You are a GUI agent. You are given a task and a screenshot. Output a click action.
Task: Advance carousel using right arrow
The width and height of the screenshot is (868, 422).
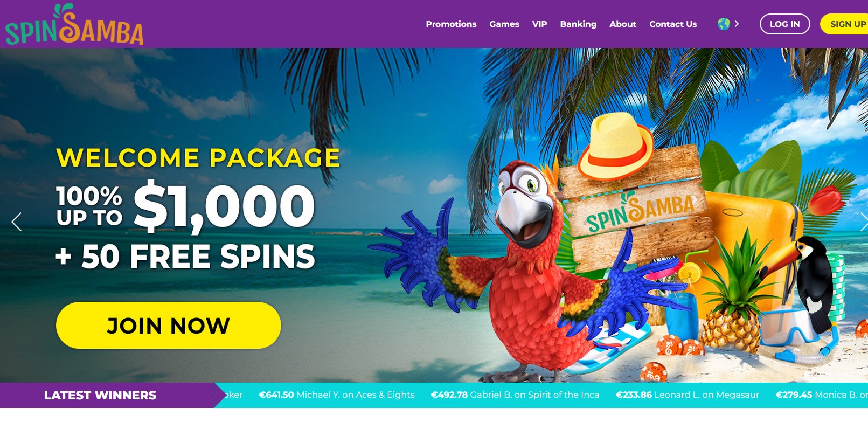tap(863, 222)
